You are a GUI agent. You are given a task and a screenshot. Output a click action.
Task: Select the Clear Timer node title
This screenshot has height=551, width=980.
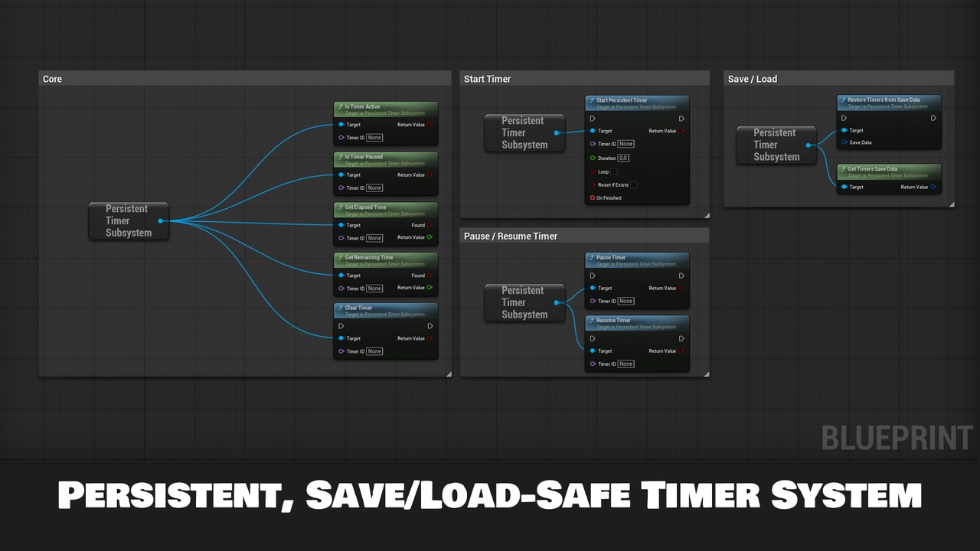tap(358, 308)
